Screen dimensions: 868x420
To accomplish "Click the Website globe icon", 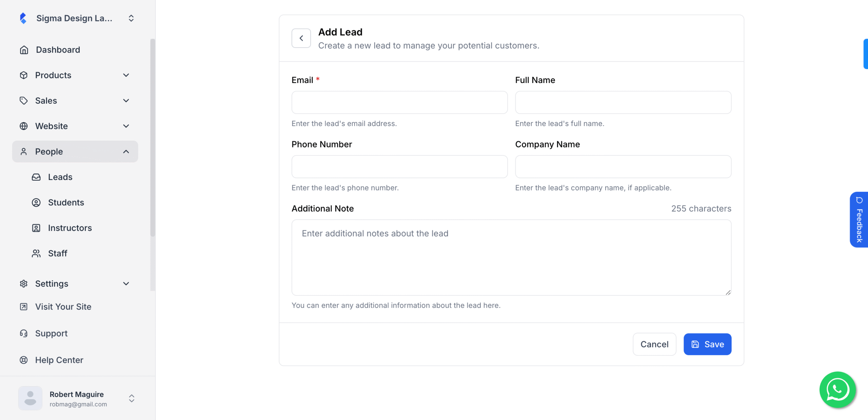I will click(x=24, y=126).
